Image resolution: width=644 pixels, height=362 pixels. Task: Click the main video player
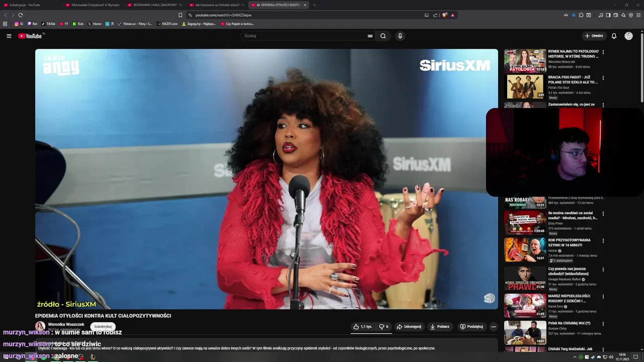266,179
